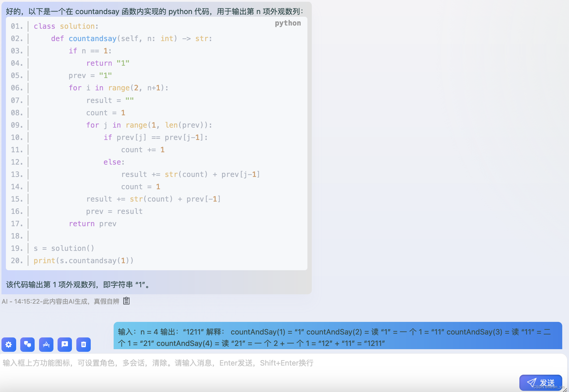This screenshot has width=569, height=392.
Task: Click the intro sentence starting with 好的，以下是一个在
Action: point(154,11)
